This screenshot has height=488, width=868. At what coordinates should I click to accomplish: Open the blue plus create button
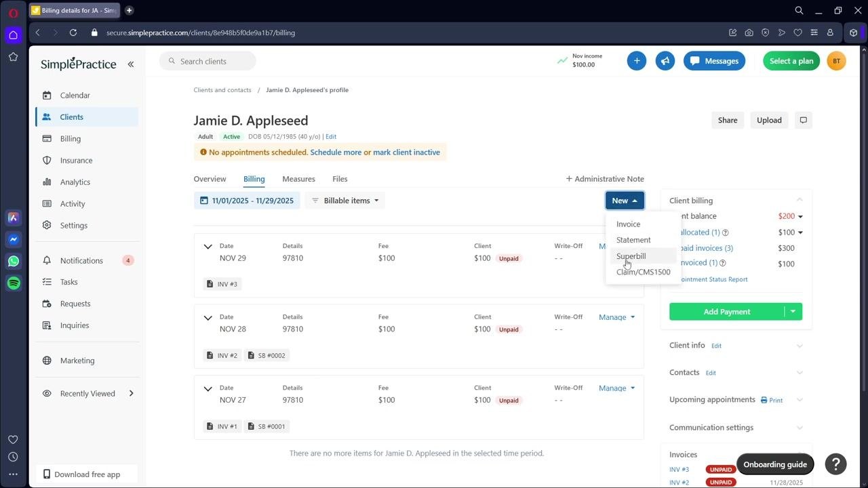pyautogui.click(x=637, y=61)
